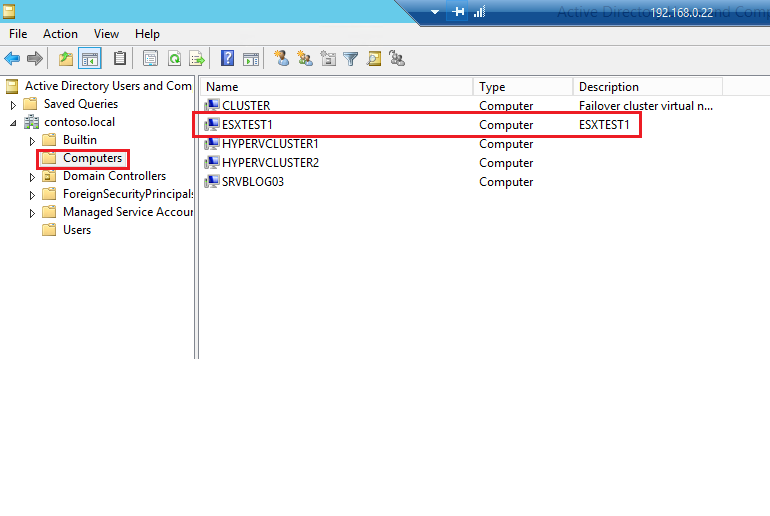Create a new group in current container
The image size is (770, 516).
tap(305, 59)
